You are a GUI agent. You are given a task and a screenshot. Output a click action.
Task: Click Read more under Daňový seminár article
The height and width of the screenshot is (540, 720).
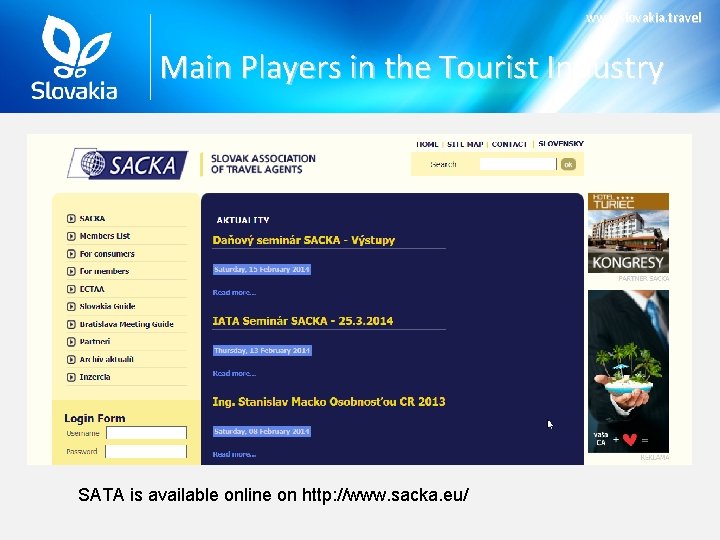coord(234,292)
